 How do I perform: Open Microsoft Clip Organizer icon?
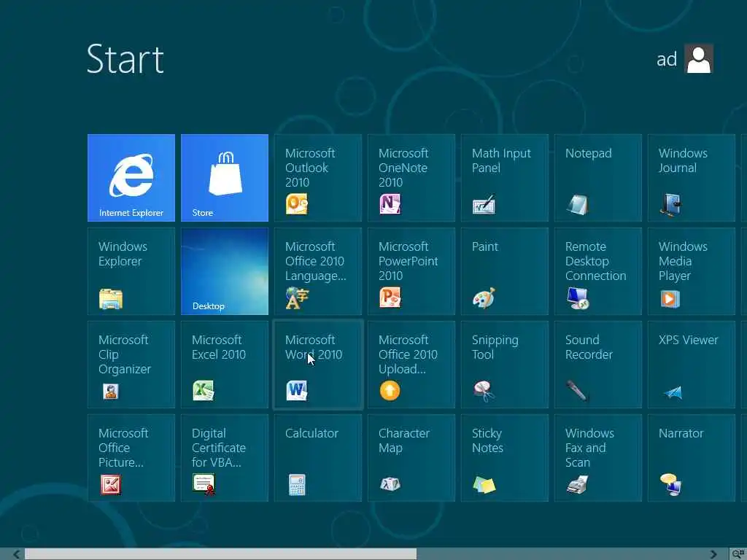point(111,392)
